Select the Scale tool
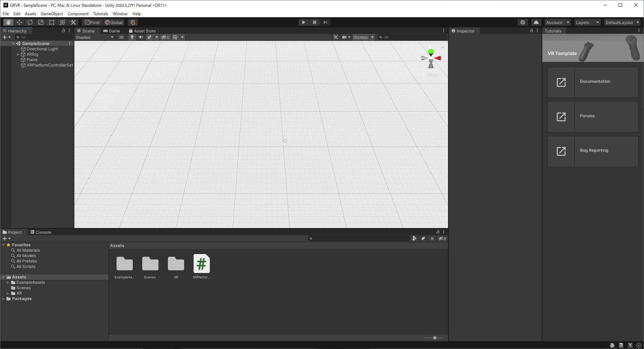 click(x=41, y=22)
